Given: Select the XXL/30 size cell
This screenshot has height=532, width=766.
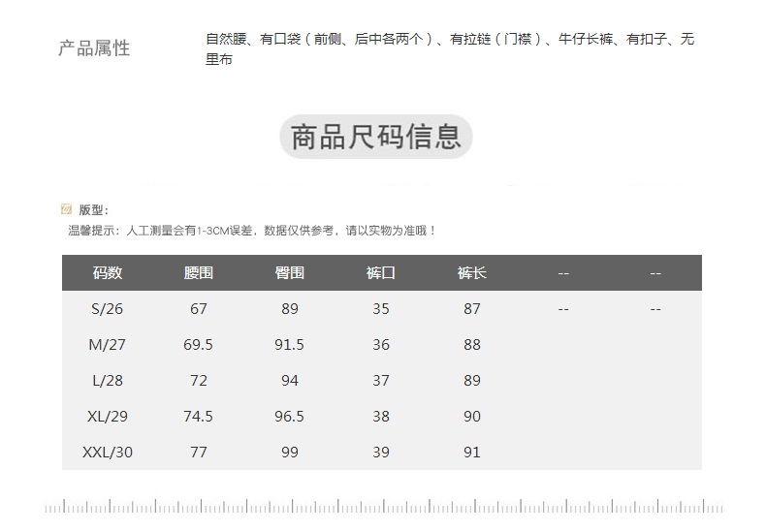Looking at the screenshot, I should (108, 453).
